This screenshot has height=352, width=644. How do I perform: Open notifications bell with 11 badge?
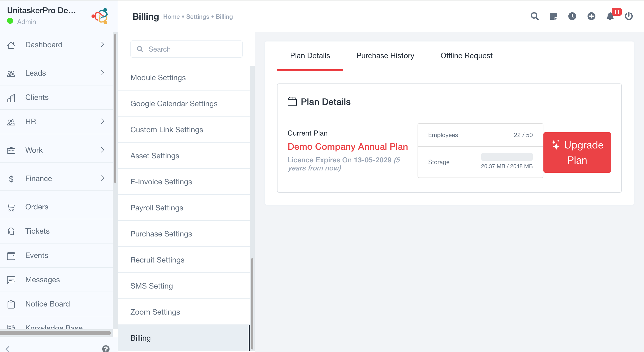tap(610, 16)
